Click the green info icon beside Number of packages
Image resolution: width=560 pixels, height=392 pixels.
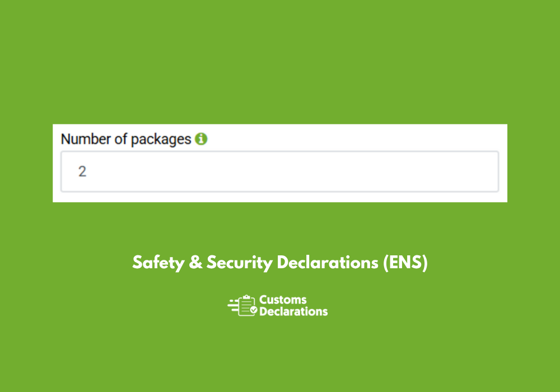(201, 139)
